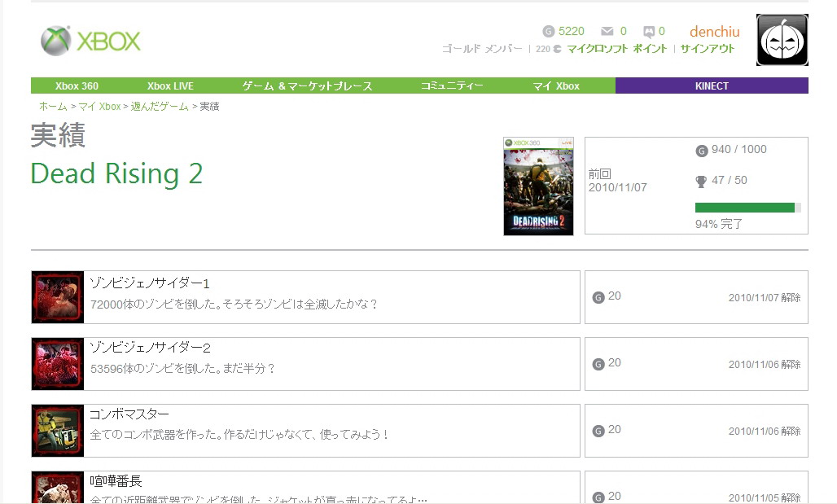Viewport: 837px width, 504px height.
Task: Go to the 遊んだゲーム breadcrumb link
Action: tap(160, 106)
